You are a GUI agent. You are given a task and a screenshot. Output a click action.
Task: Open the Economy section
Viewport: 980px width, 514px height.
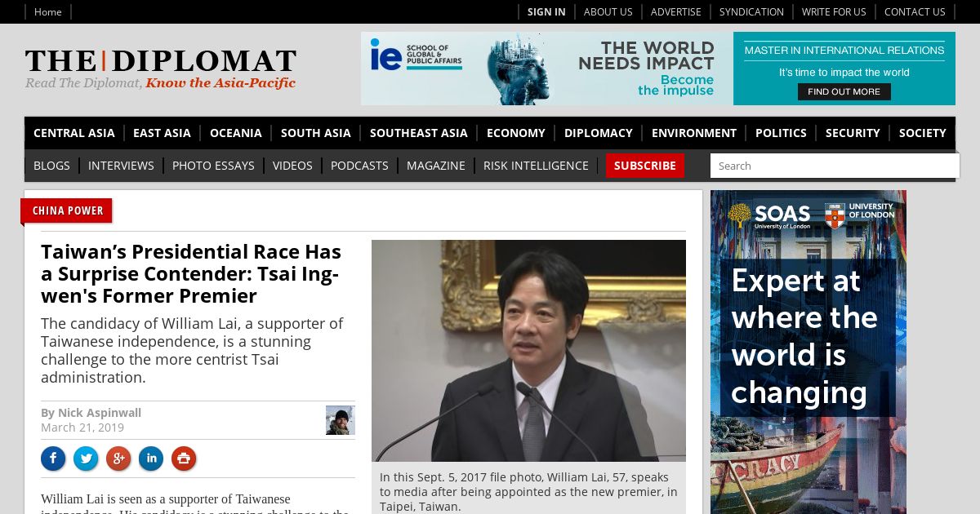pyautogui.click(x=516, y=133)
